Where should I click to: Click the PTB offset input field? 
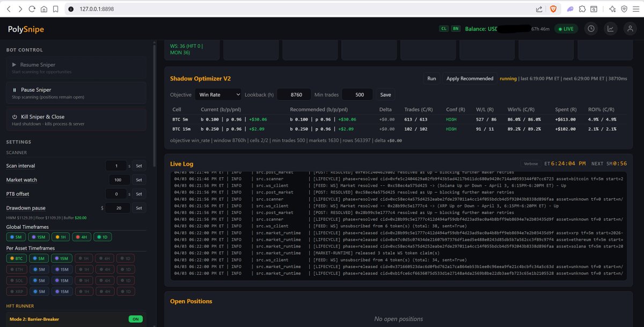tap(116, 194)
